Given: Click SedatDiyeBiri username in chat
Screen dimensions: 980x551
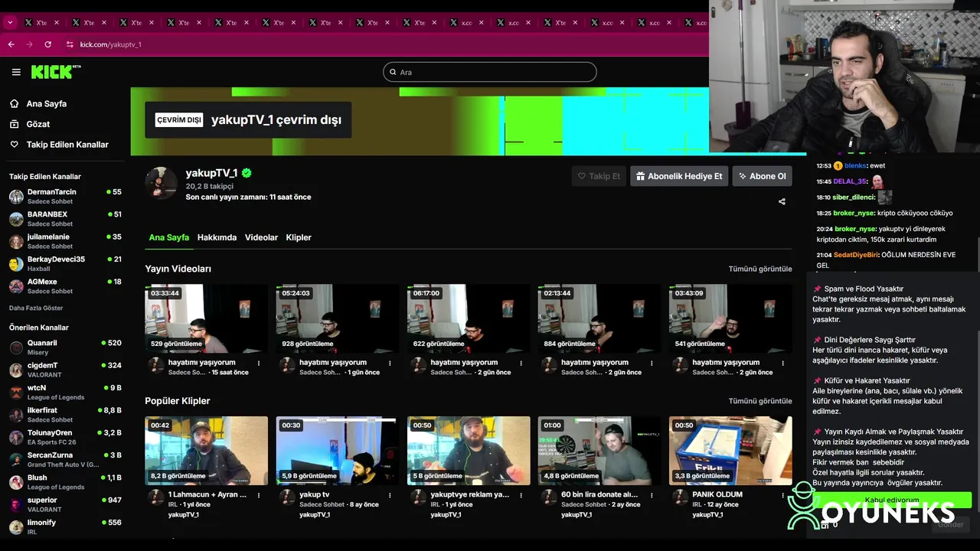Looking at the screenshot, I should [856, 255].
